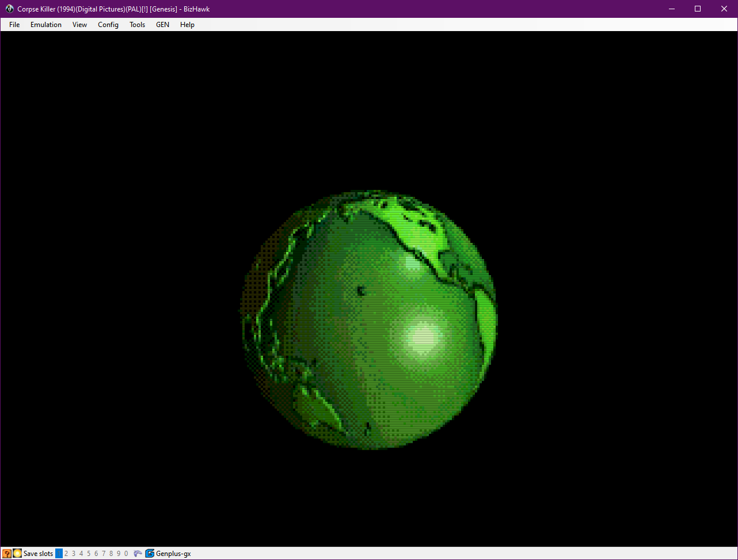This screenshot has height=560, width=738.
Task: Click the yellow sun icon in status bar
Action: tap(17, 554)
